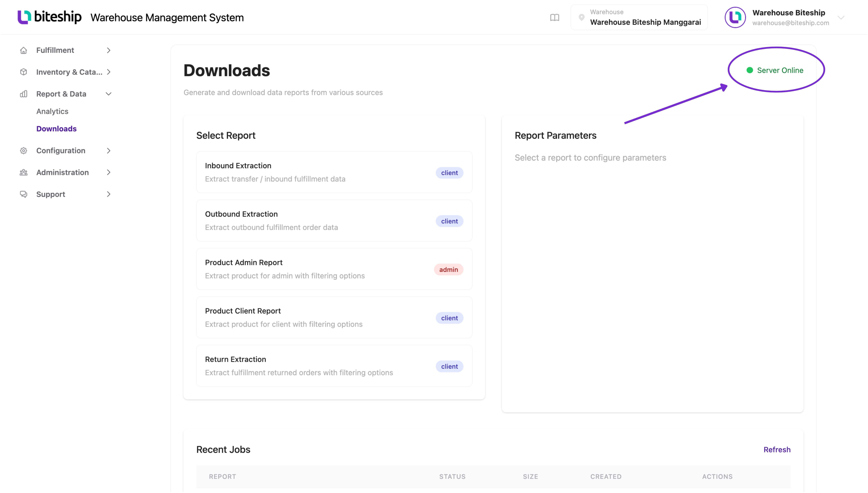Select the Inbound Extraction report
Viewport: 868px width, 493px height.
[334, 172]
